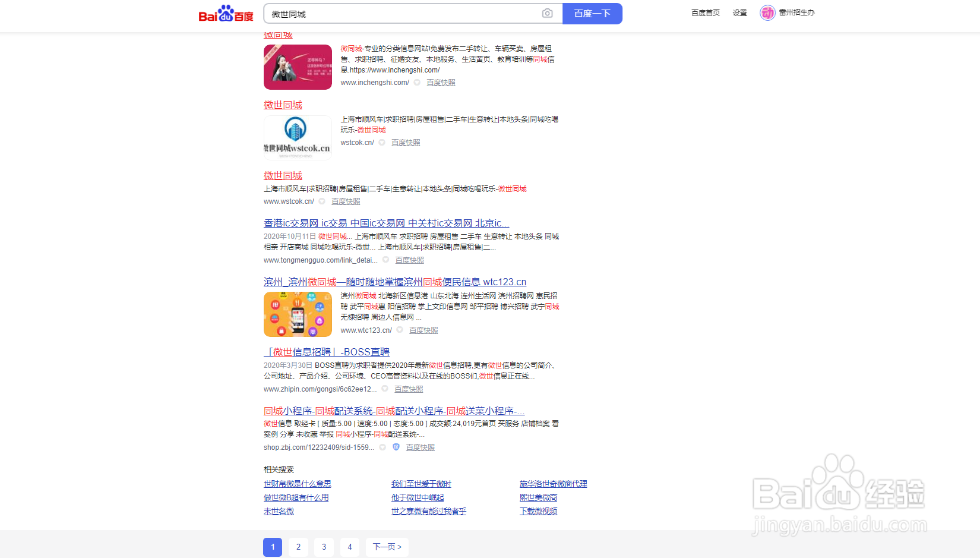Screen dimensions: 980x558
Task: Open www.inchengshi.com/ URL link
Action: tap(375, 83)
